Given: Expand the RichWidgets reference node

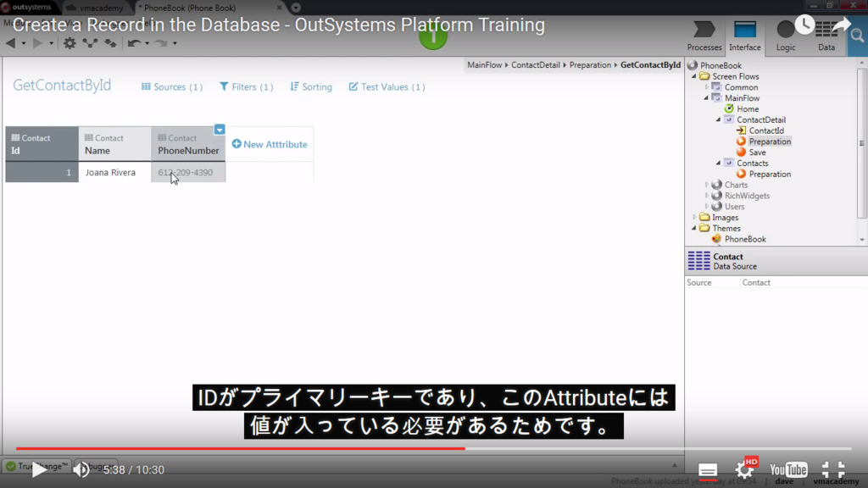Looking at the screenshot, I should tap(706, 196).
